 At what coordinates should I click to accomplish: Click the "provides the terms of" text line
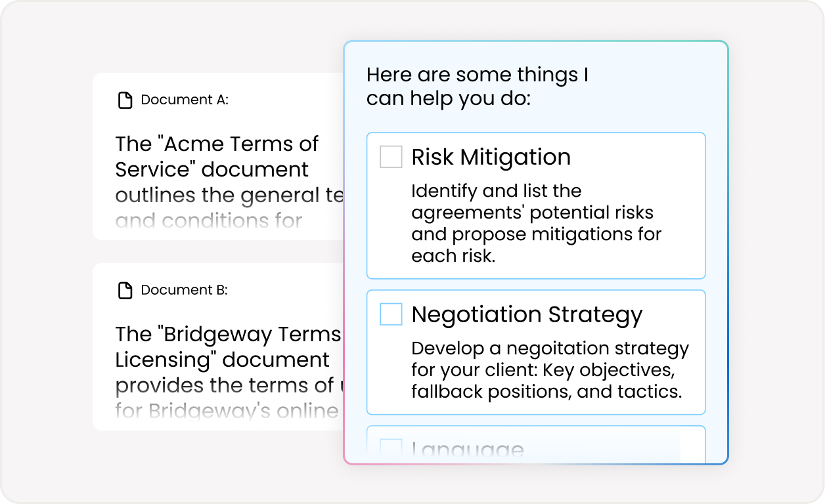tap(228, 386)
